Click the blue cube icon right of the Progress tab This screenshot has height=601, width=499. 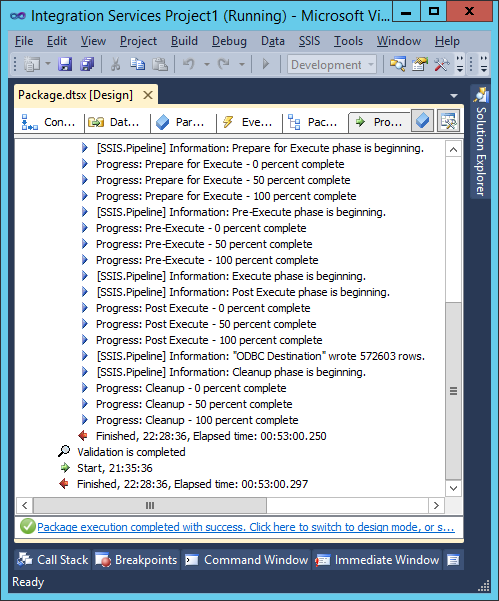(x=422, y=121)
